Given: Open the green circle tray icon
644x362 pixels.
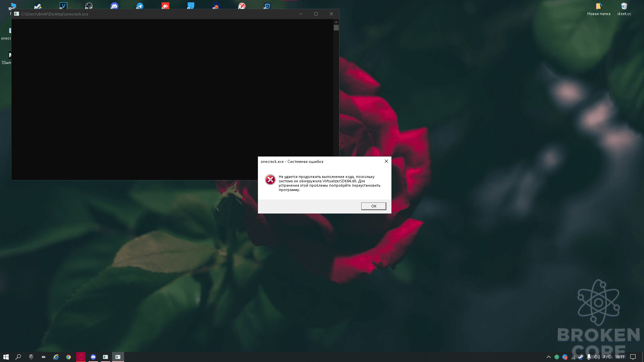Looking at the screenshot, I should (557, 357).
